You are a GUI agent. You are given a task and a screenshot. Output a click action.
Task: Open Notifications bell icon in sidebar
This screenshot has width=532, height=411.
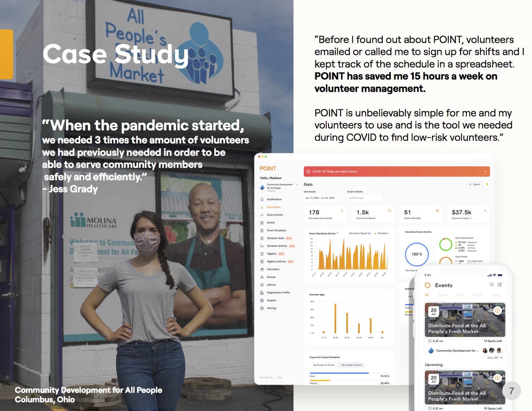pos(262,199)
